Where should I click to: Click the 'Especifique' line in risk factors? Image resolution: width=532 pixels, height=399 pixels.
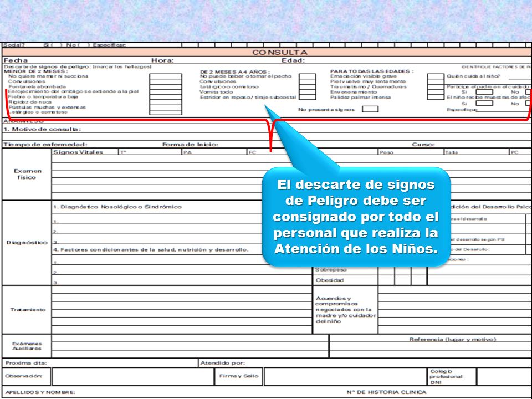[x=504, y=110]
